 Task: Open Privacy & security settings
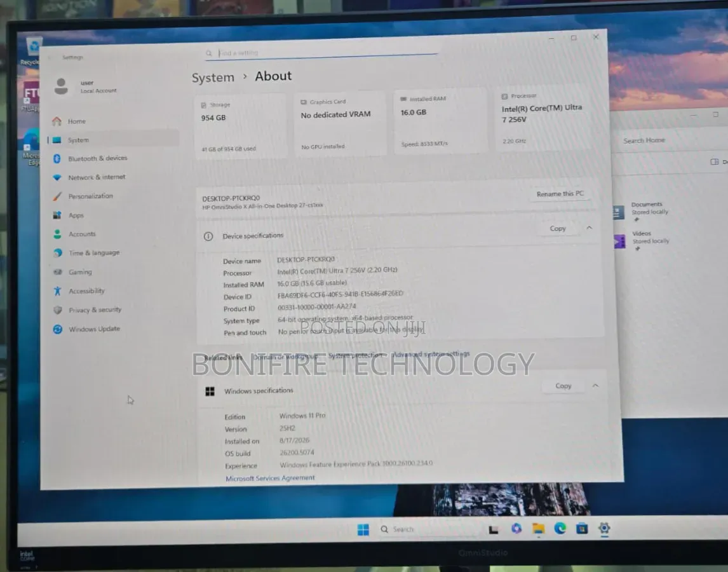coord(95,310)
